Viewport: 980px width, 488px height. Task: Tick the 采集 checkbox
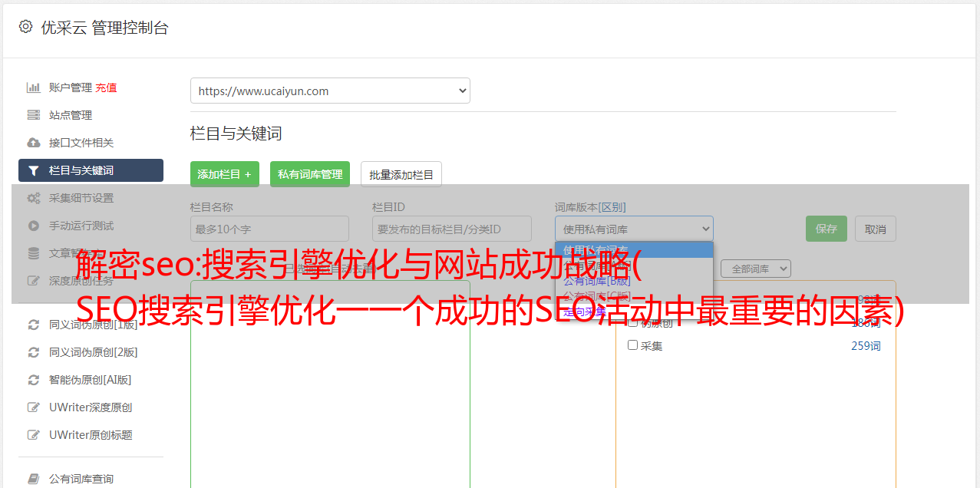click(633, 345)
